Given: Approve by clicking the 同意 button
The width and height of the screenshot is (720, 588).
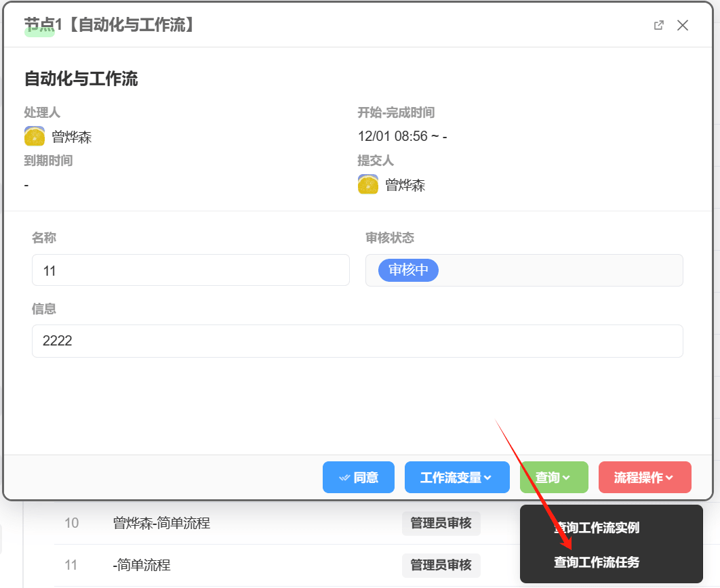Looking at the screenshot, I should tap(358, 478).
